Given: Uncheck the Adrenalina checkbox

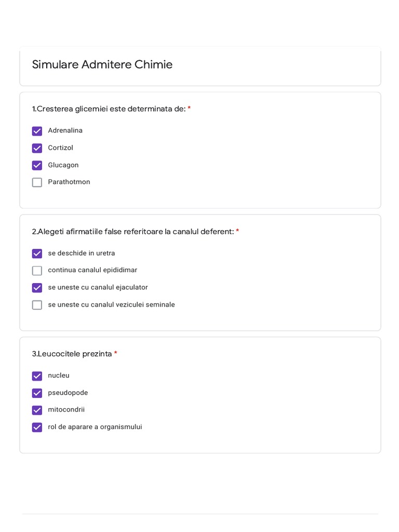Looking at the screenshot, I should pyautogui.click(x=37, y=131).
